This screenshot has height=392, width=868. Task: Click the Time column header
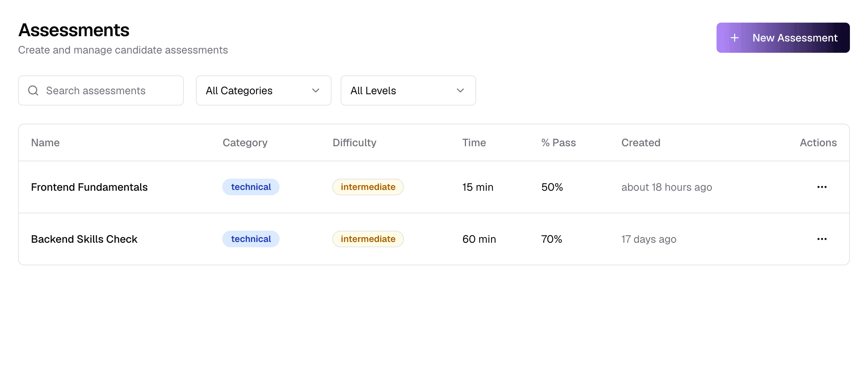point(474,142)
